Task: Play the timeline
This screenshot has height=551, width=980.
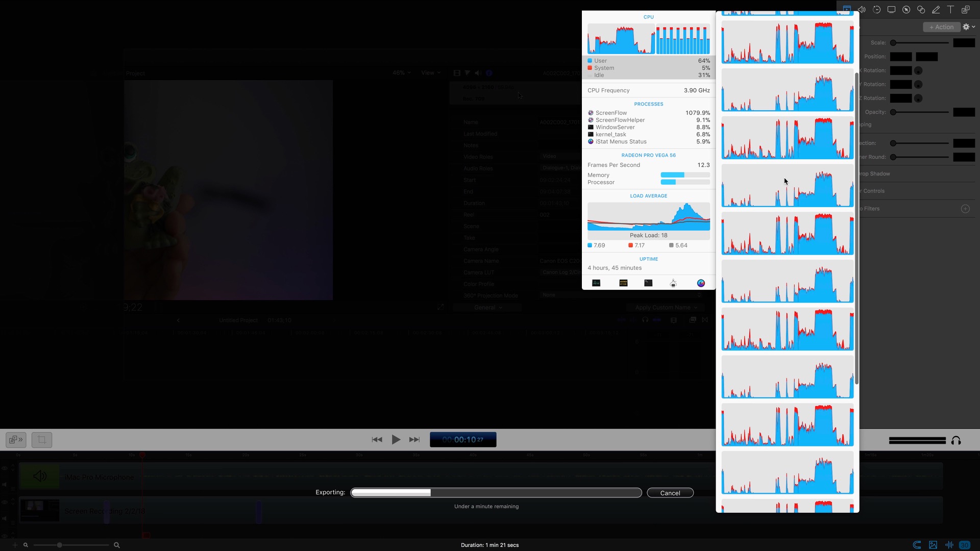Action: [396, 440]
